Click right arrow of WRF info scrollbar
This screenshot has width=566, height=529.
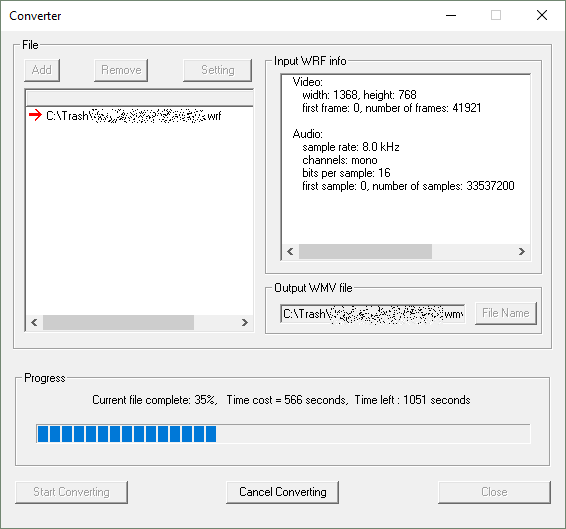(522, 251)
